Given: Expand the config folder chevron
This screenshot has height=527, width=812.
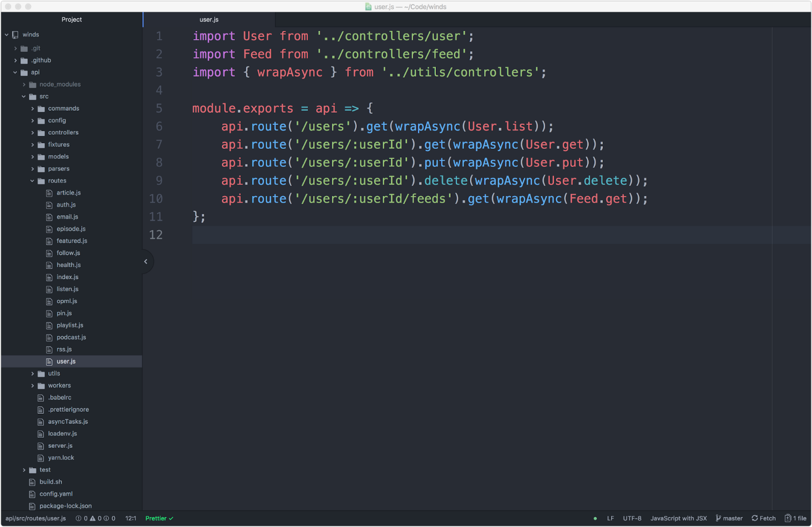Looking at the screenshot, I should tap(32, 121).
